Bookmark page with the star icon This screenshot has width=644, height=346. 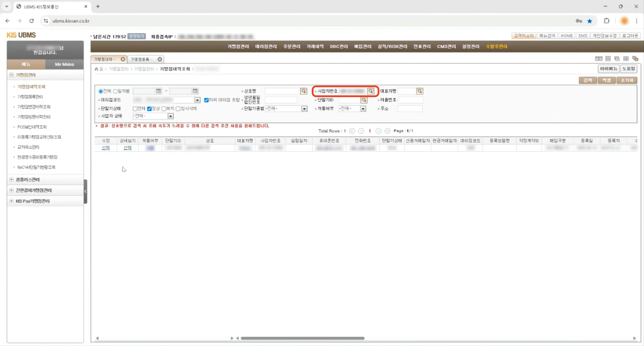[590, 21]
